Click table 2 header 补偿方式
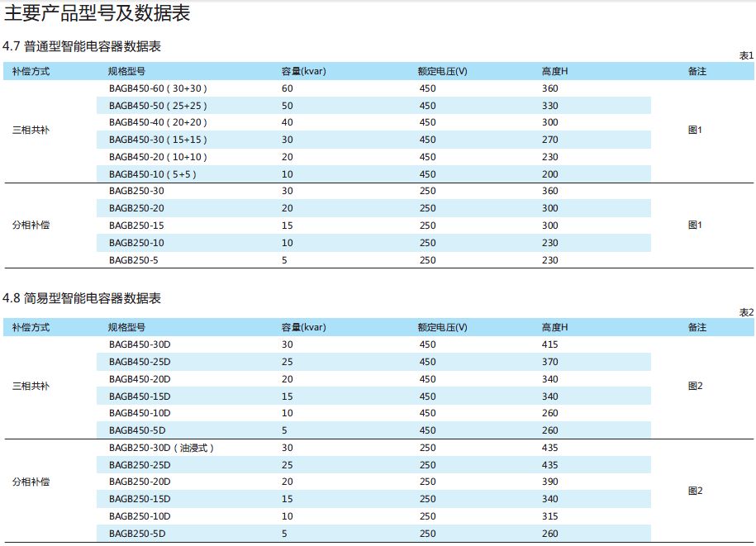The height and width of the screenshot is (546, 756). point(31,328)
